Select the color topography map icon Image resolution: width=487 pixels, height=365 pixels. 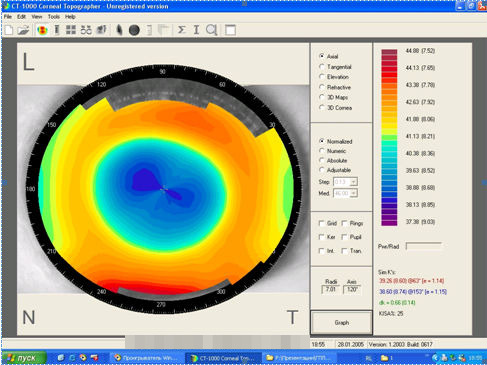pyautogui.click(x=42, y=30)
